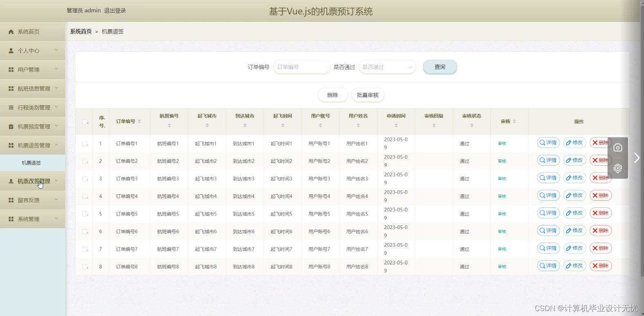Sort by 起飞城市 using the column sort arrows
The image size is (644, 316).
tap(207, 125)
